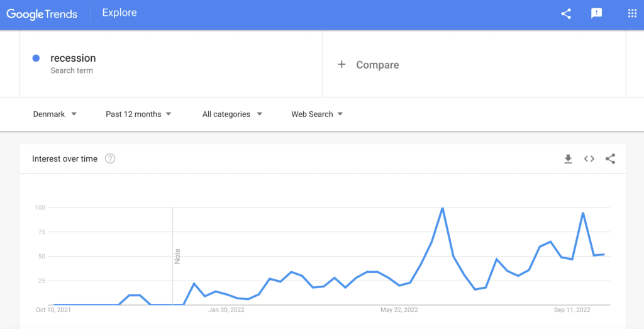Expand the Denmark region dropdown
644x329 pixels.
[55, 114]
